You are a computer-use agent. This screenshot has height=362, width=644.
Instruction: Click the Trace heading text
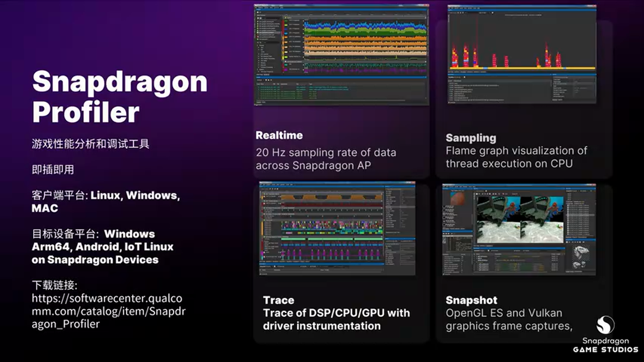(x=278, y=300)
